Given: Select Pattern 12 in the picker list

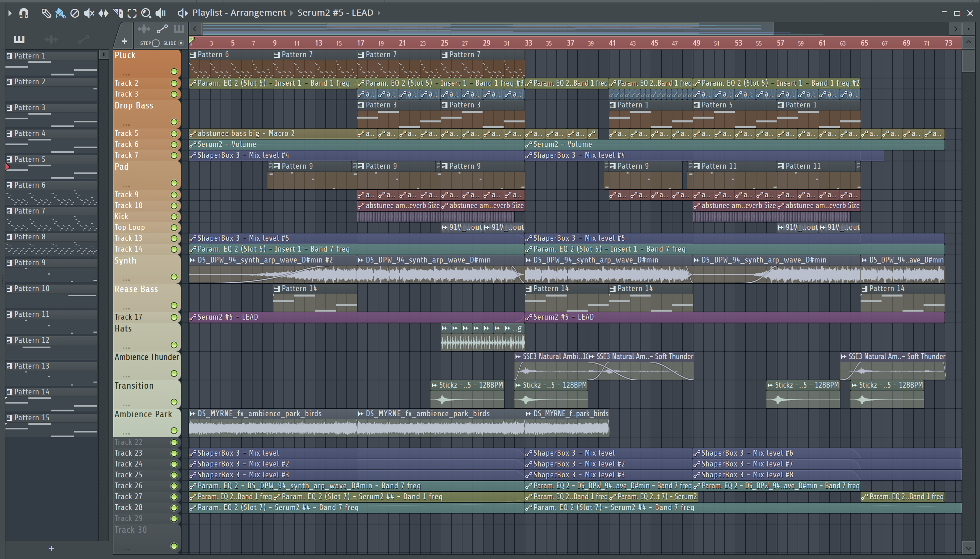Looking at the screenshot, I should 32,341.
